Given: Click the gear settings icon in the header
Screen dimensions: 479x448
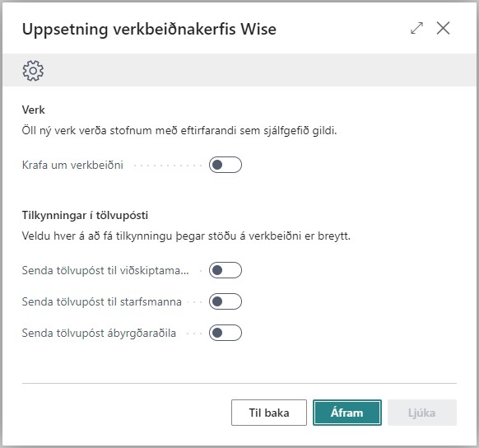Looking at the screenshot, I should (33, 71).
